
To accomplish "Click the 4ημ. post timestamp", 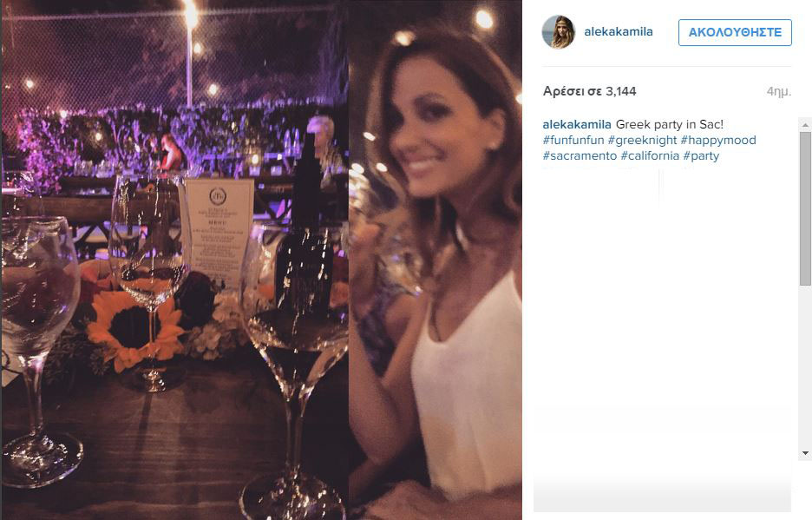I will pyautogui.click(x=779, y=91).
